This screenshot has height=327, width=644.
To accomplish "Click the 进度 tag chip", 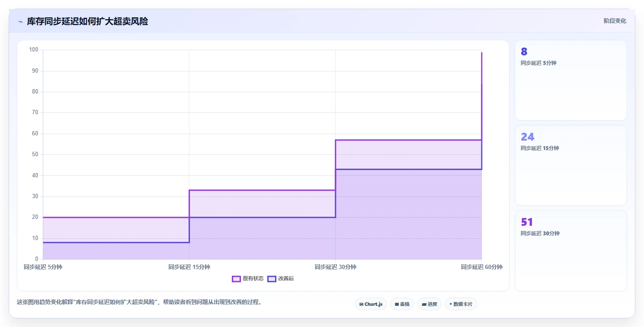I will click(x=429, y=304).
